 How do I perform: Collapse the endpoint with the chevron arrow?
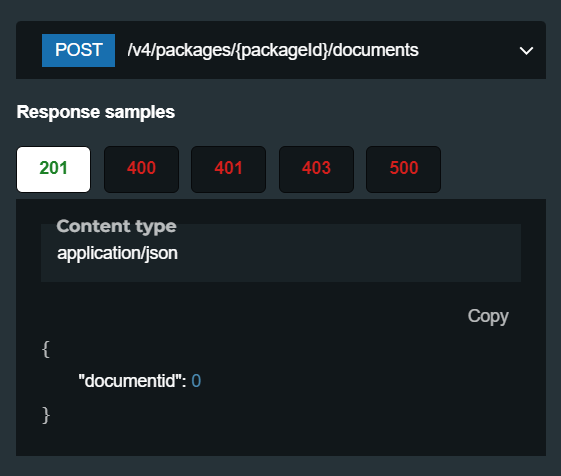(526, 51)
